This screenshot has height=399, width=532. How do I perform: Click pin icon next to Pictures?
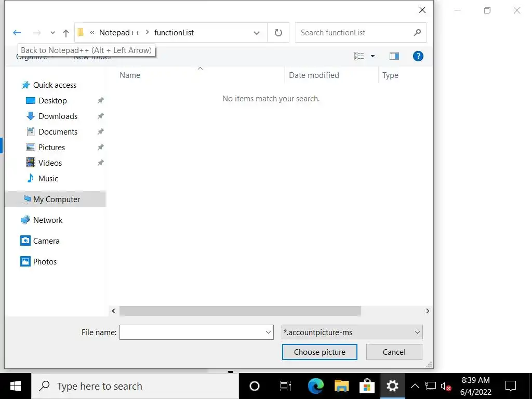(x=100, y=147)
